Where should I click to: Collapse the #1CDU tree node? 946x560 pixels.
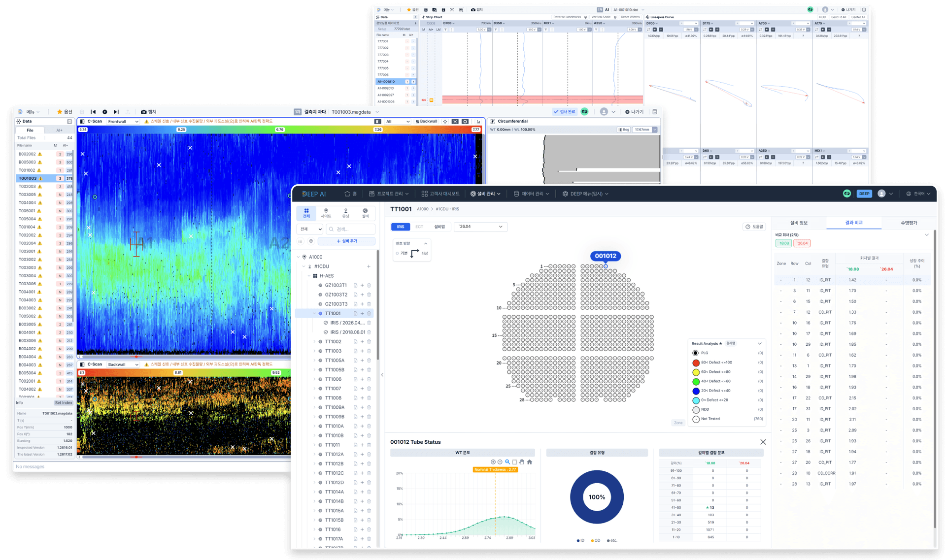(304, 266)
